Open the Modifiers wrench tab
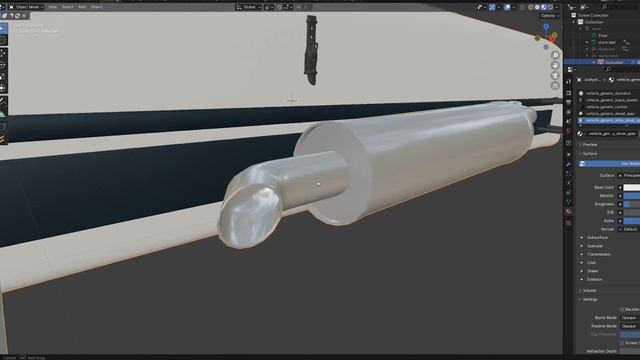This screenshot has width=640, height=360. coord(569,164)
